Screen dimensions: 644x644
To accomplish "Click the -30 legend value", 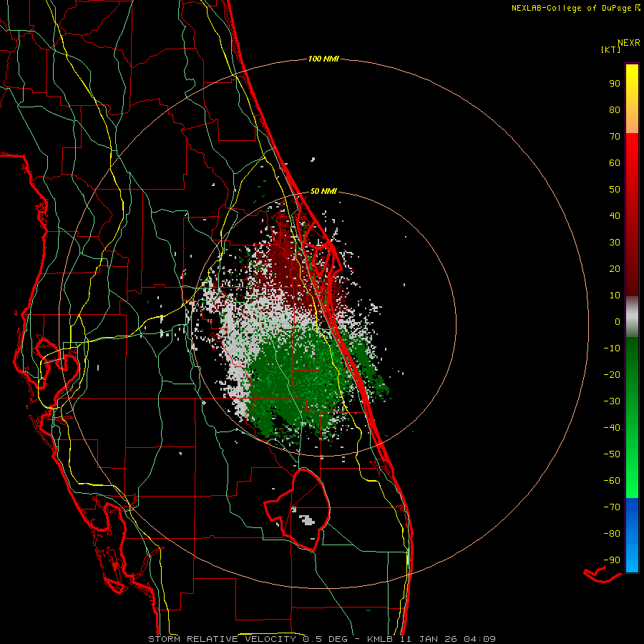I will 612,401.
